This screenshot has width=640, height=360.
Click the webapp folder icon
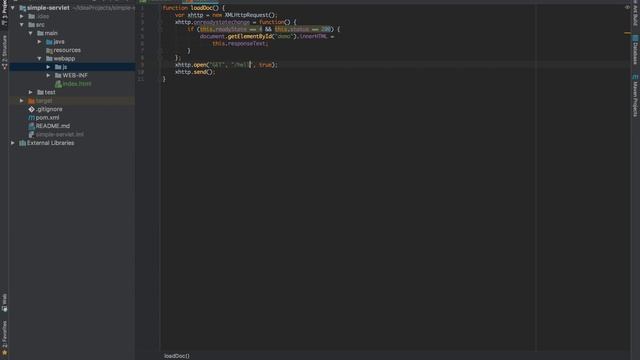[49, 58]
